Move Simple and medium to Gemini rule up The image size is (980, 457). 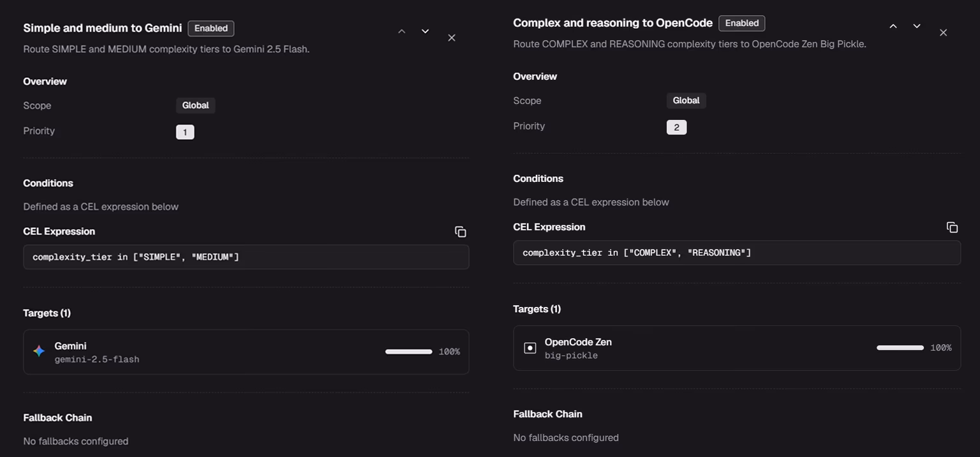coord(401,31)
